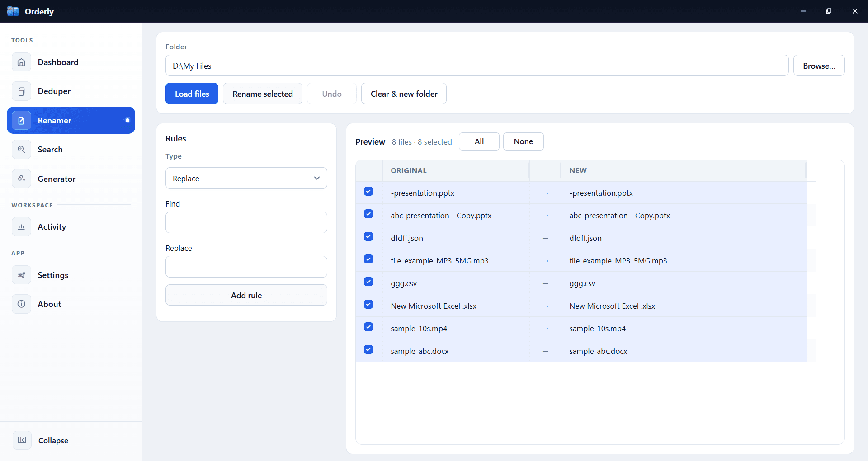Screen dimensions: 868x461
Task: Open the About page
Action: tap(71, 304)
